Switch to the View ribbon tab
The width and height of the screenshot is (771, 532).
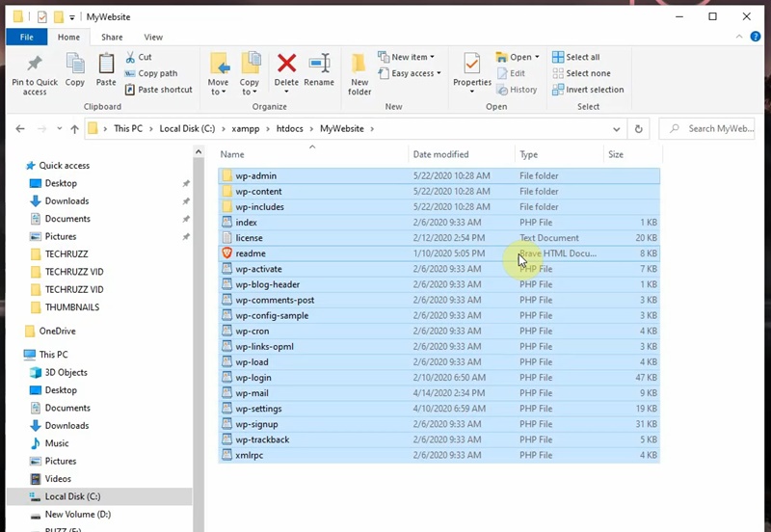point(153,37)
